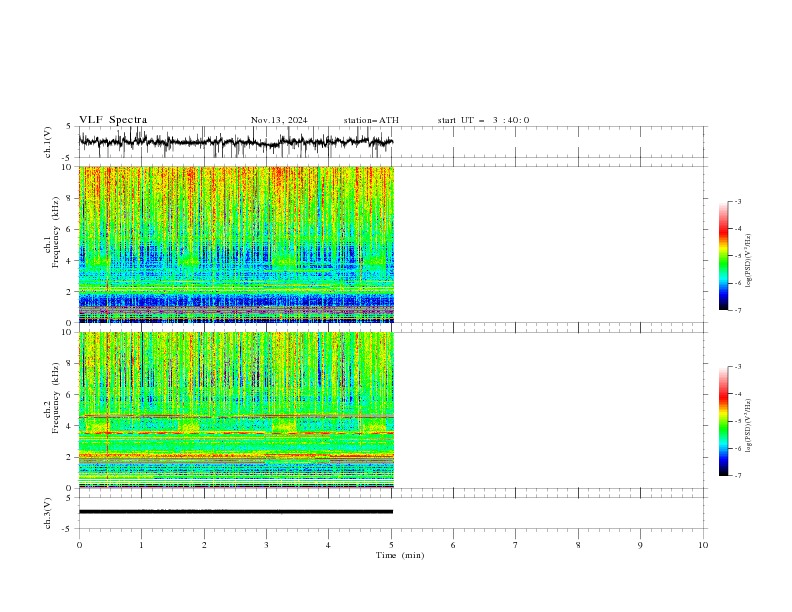Select the date text "Nov.13, 2024"
Image resolution: width=792 pixels, height=612 pixels.
279,120
